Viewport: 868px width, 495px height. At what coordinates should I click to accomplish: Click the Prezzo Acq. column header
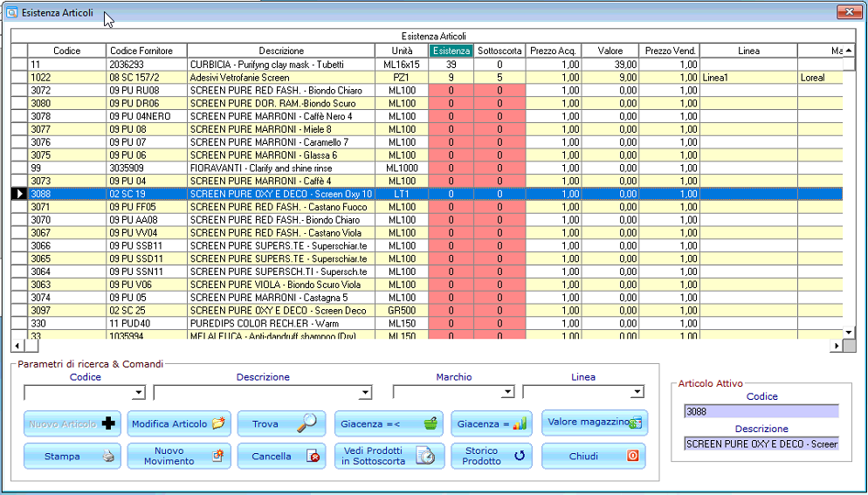554,51
